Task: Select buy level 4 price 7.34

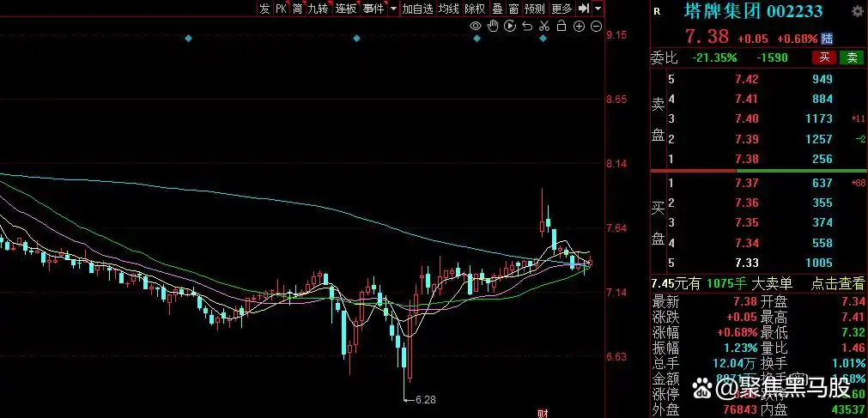Action: point(746,243)
